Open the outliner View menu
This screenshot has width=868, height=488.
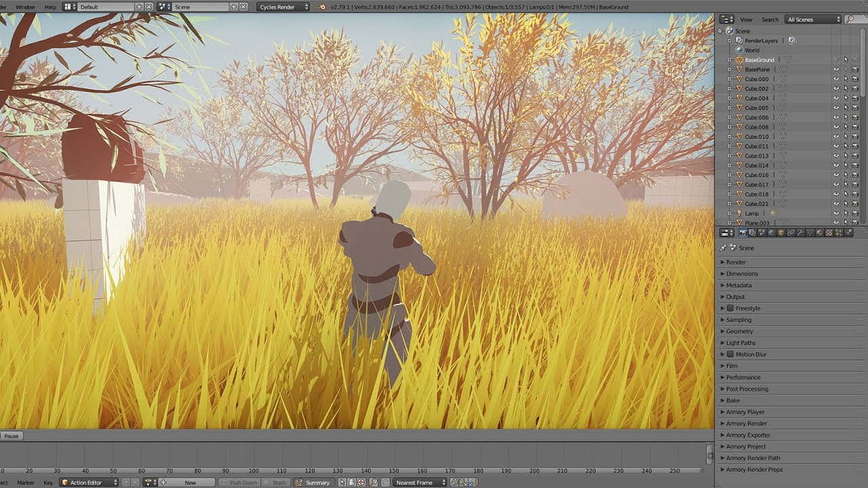click(746, 20)
